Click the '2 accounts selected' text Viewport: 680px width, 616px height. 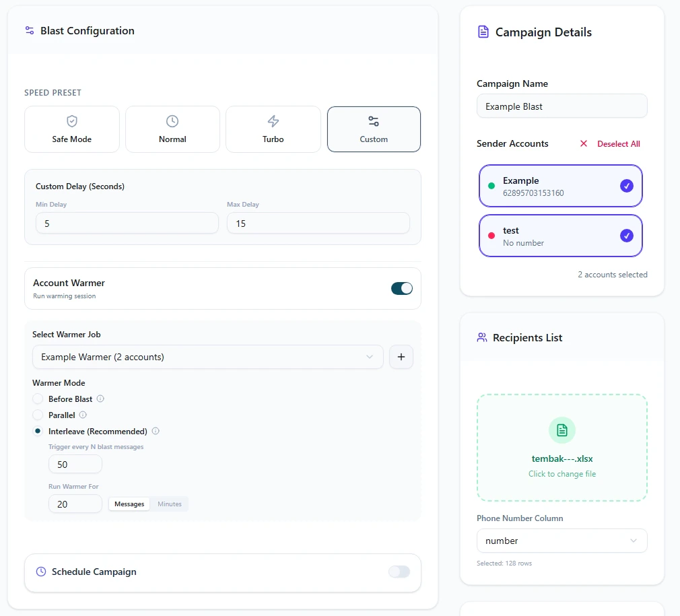tap(613, 275)
